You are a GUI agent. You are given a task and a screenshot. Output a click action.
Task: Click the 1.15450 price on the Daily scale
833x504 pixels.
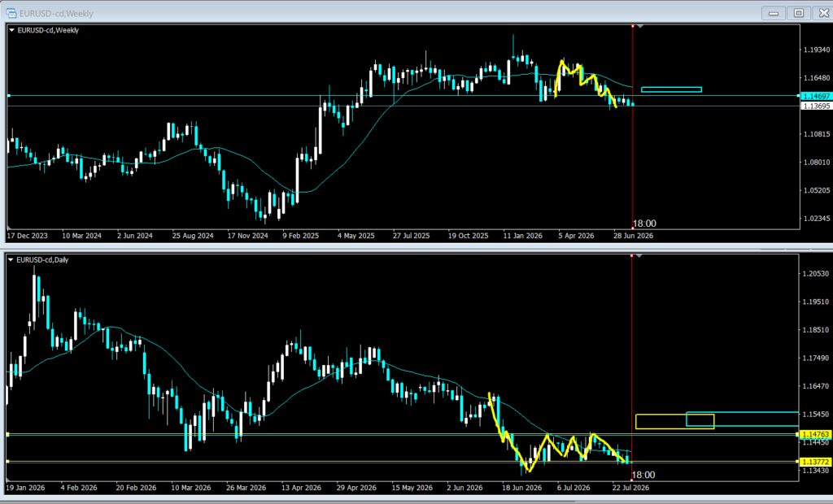tap(815, 415)
